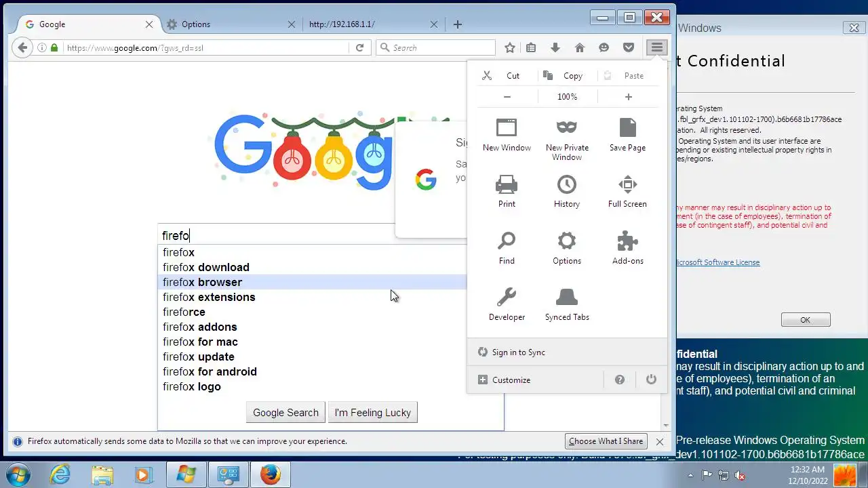Select the 'fireforce' suggestion

click(312, 312)
